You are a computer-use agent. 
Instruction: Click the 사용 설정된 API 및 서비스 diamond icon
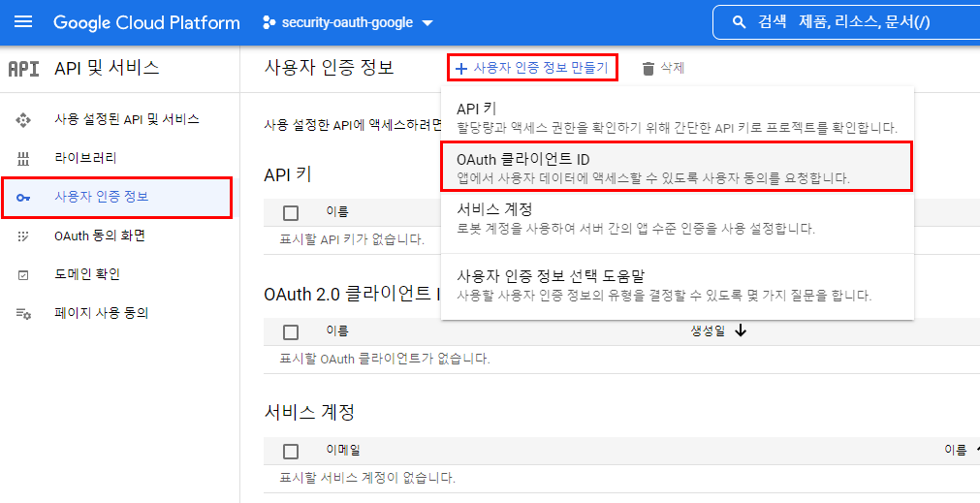[x=23, y=120]
